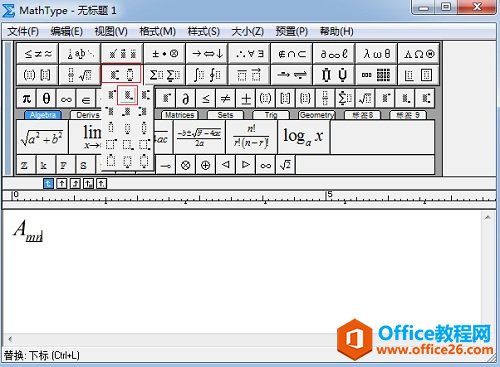Open the logical symbols palette (∴∀∃)
The width and height of the screenshot is (500, 367).
249,53
